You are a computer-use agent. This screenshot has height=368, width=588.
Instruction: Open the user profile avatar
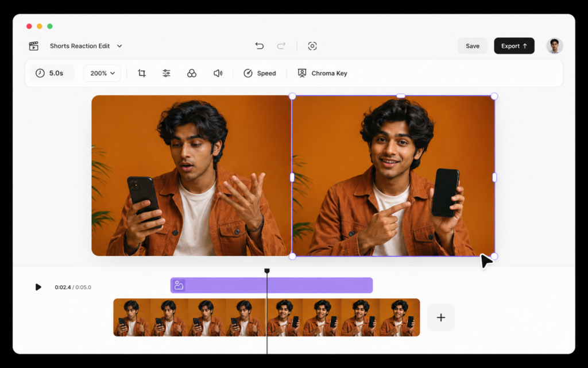pyautogui.click(x=555, y=46)
